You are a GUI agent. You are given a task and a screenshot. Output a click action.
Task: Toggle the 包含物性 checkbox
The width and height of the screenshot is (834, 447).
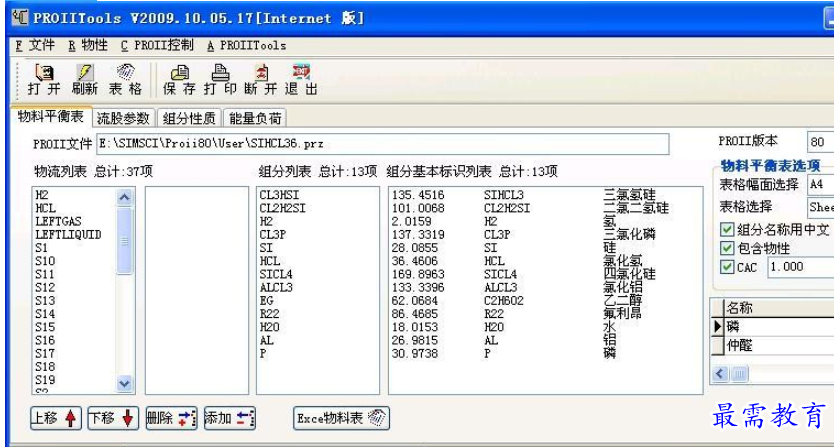coord(727,248)
